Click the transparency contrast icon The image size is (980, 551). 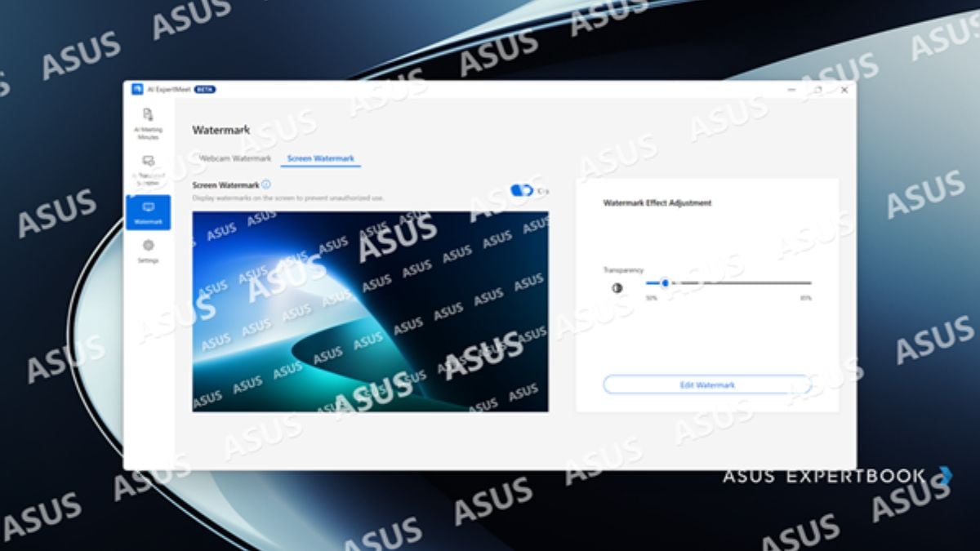(x=617, y=287)
